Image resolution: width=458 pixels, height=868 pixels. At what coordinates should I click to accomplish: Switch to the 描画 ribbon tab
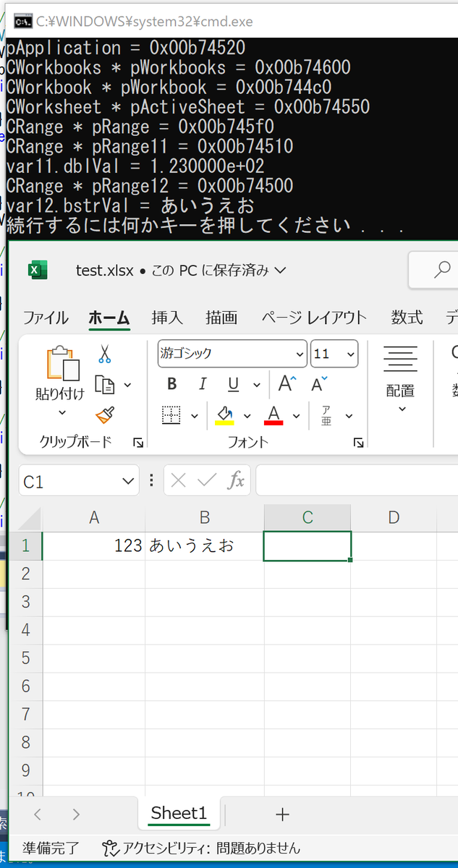click(221, 318)
